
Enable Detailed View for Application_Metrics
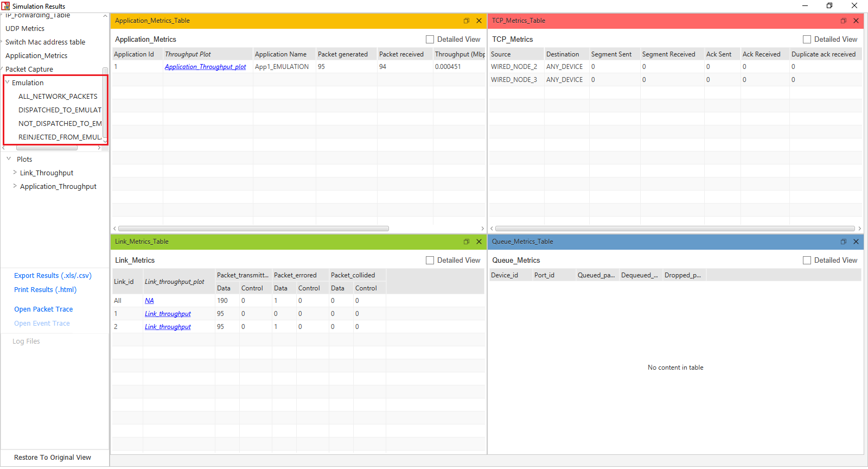430,40
